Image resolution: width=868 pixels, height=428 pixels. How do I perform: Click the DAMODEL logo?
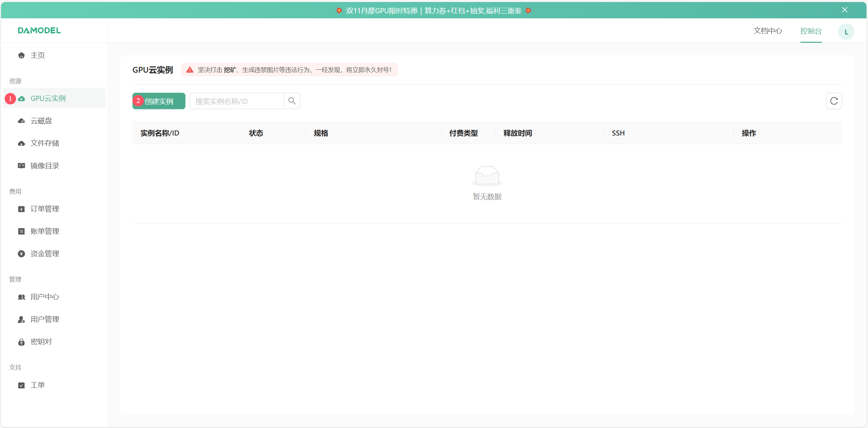tap(39, 31)
